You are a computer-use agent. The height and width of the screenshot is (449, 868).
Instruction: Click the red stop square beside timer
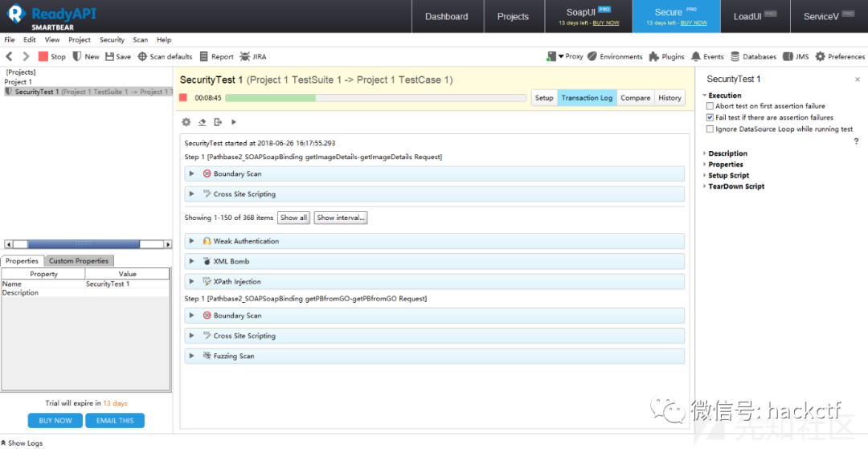click(183, 97)
